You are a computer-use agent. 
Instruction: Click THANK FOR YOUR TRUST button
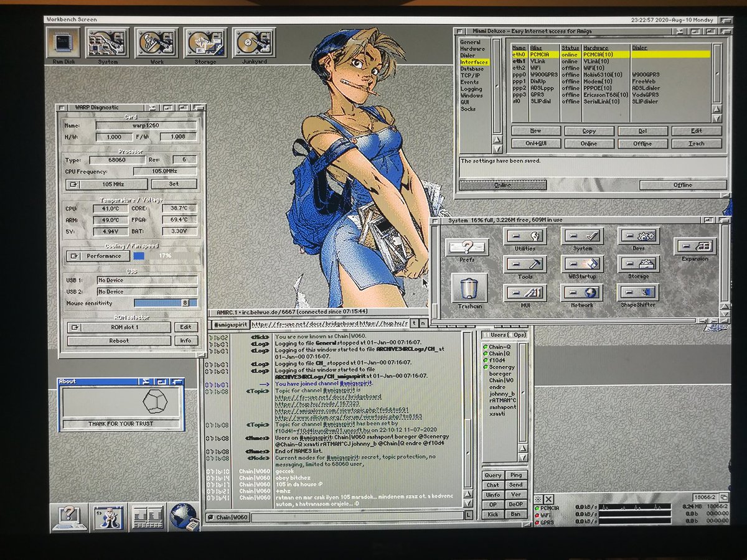[x=121, y=424]
